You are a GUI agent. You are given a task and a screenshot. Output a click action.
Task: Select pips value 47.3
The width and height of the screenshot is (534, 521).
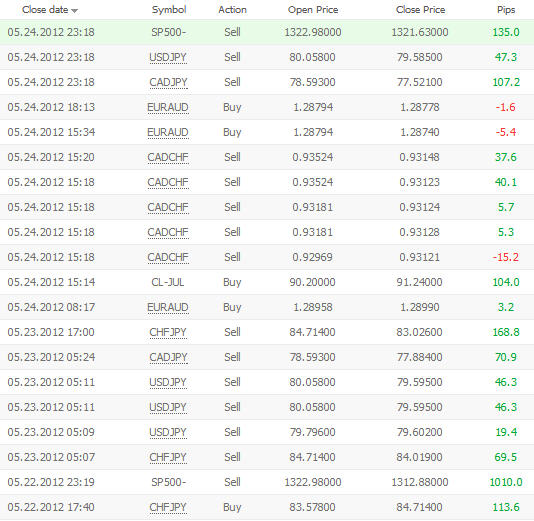click(x=506, y=57)
